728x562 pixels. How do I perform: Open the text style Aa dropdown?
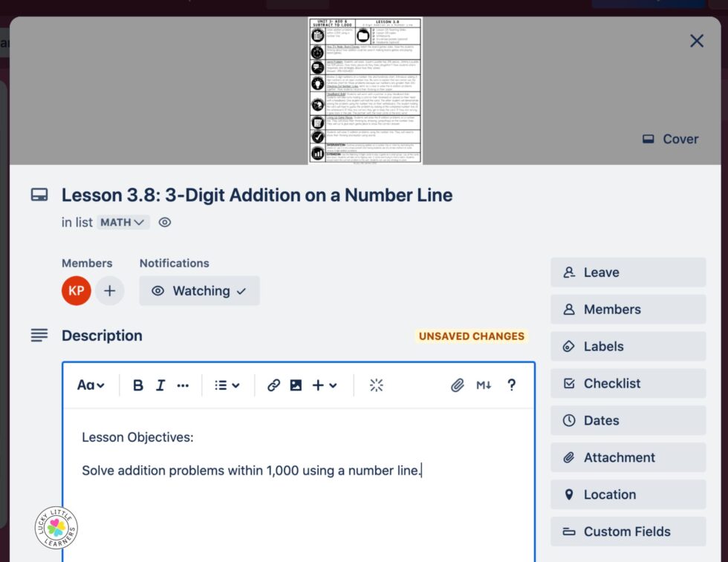coord(90,385)
